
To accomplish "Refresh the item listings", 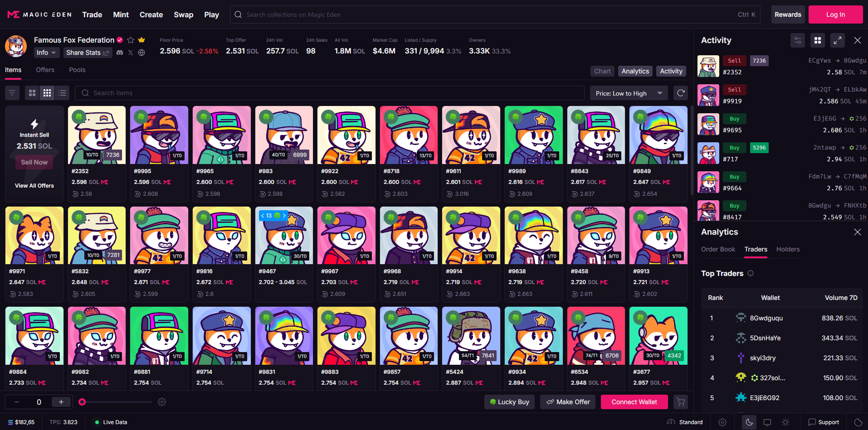I will coord(681,93).
